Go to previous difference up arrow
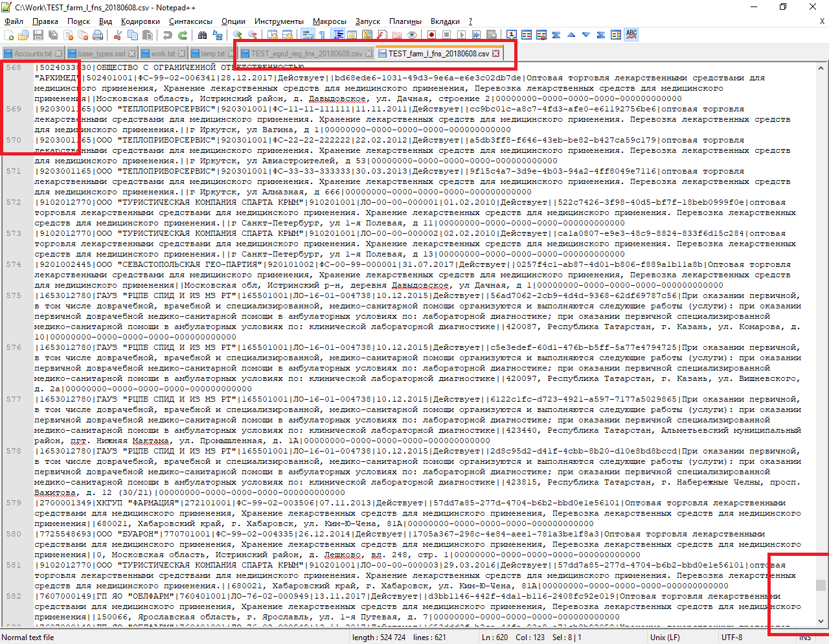 click(571, 35)
